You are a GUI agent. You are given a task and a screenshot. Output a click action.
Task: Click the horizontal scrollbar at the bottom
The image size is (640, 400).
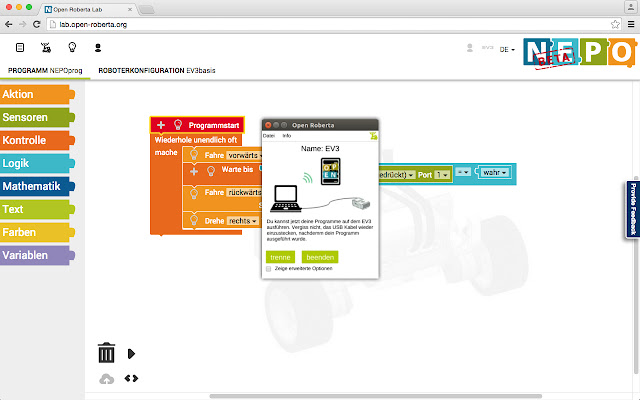coord(376,396)
